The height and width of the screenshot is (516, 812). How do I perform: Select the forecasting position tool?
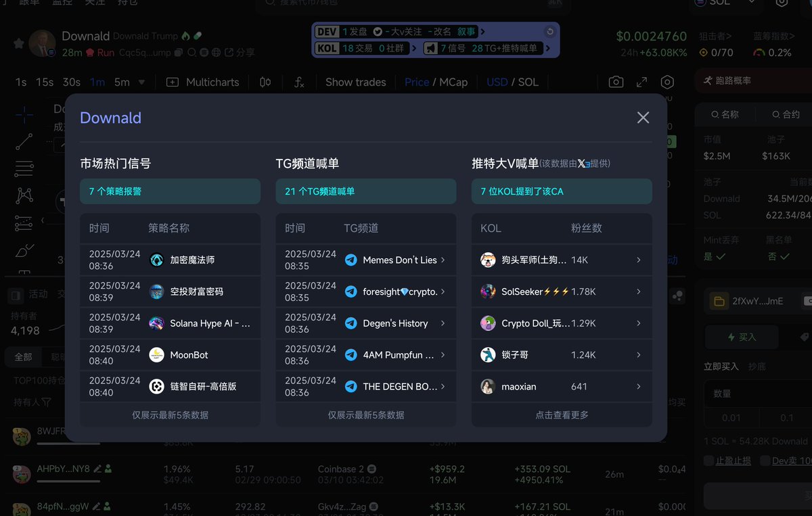coord(24,222)
